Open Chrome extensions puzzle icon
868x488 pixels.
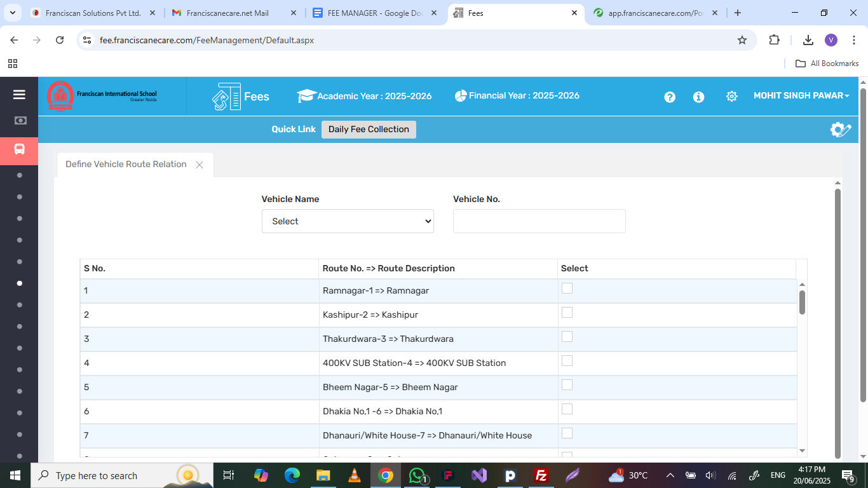click(x=774, y=40)
